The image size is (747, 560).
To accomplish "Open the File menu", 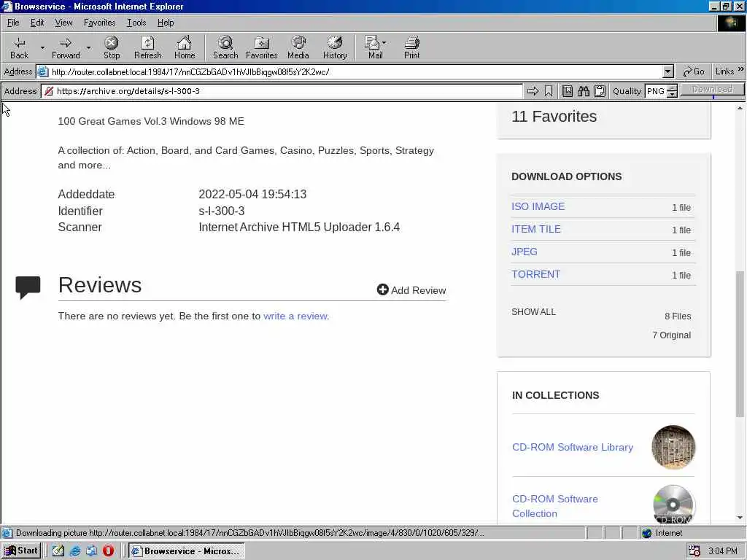I will 13,23.
